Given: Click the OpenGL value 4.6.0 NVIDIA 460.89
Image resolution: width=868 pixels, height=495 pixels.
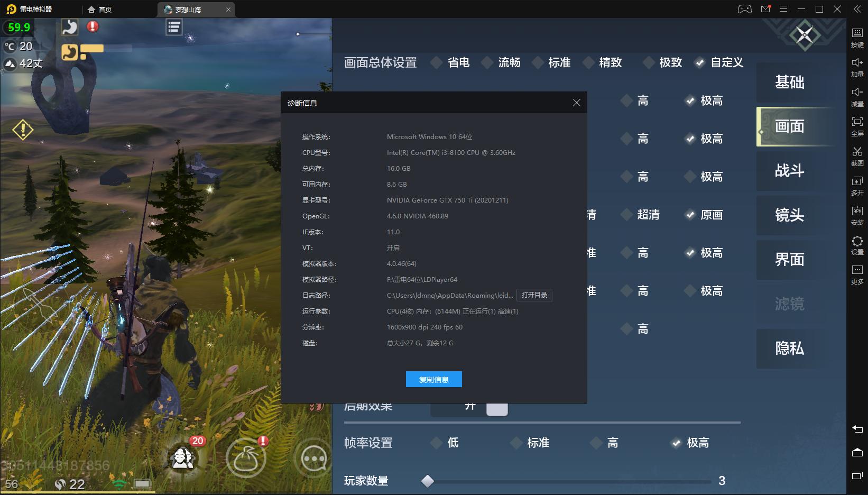Looking at the screenshot, I should tap(418, 216).
